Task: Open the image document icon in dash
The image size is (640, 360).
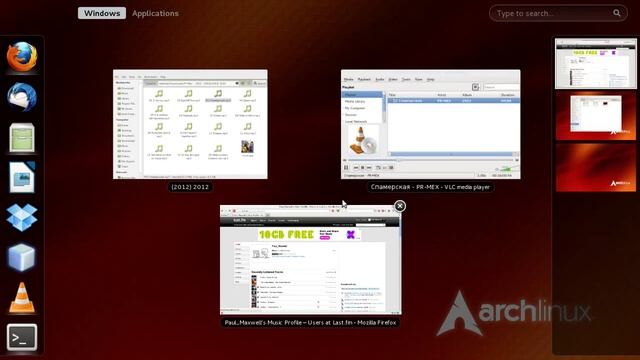Action: pos(22,177)
